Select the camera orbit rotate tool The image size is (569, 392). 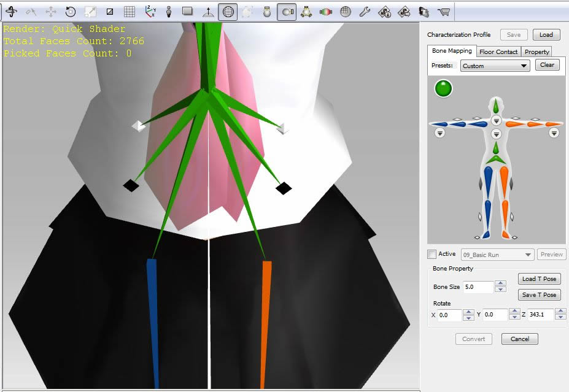tap(11, 12)
